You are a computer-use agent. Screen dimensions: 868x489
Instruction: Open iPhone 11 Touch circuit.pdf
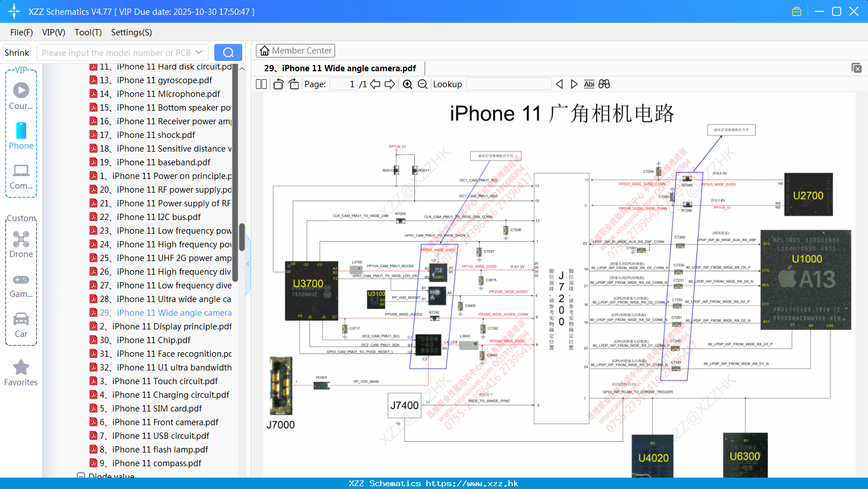click(x=154, y=381)
